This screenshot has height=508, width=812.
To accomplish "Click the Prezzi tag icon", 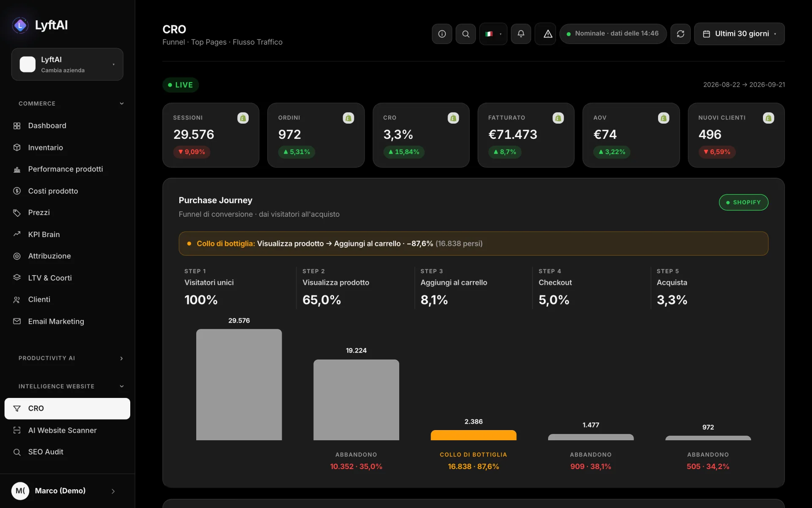I will [x=17, y=213].
